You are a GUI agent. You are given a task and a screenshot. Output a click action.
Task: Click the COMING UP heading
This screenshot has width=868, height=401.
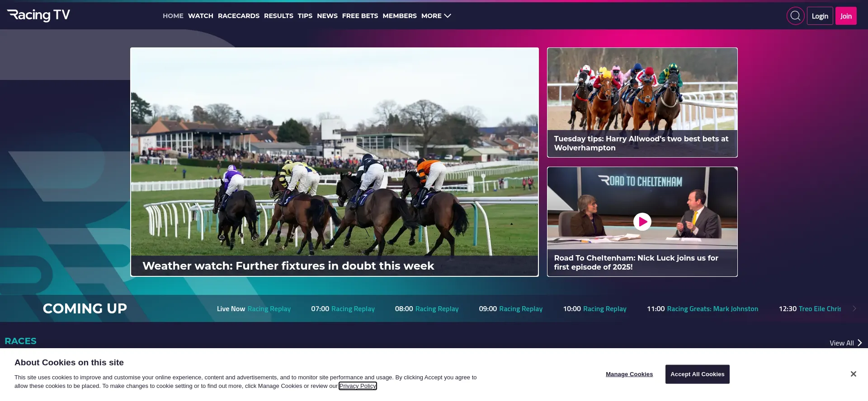click(x=85, y=308)
